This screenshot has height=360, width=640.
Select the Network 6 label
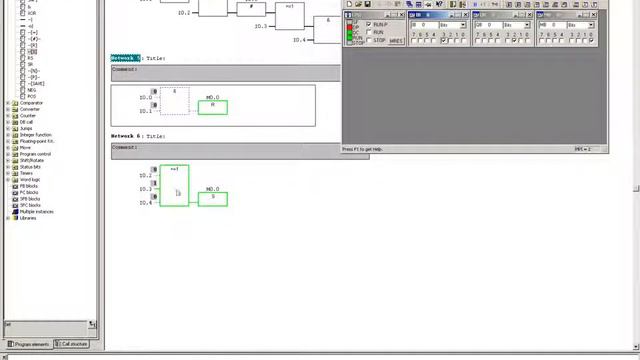point(125,136)
